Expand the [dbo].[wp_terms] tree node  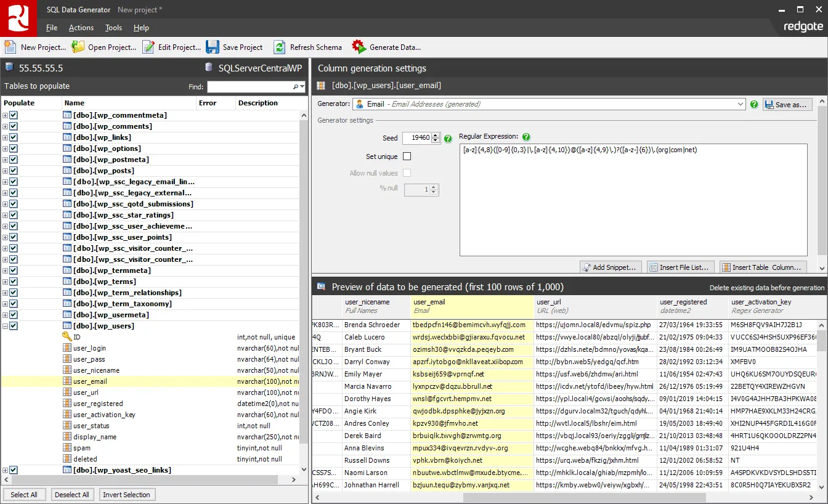(x=6, y=282)
